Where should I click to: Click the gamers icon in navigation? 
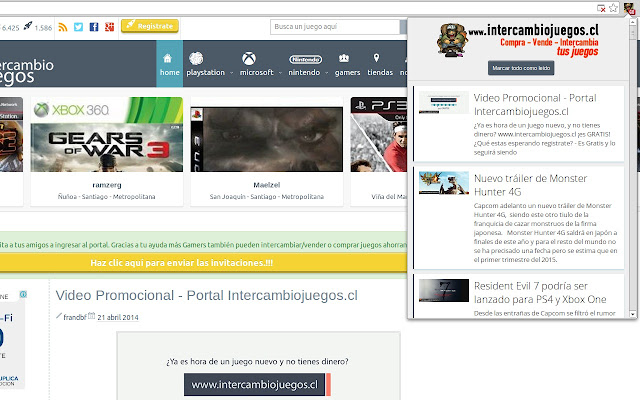pos(344,58)
